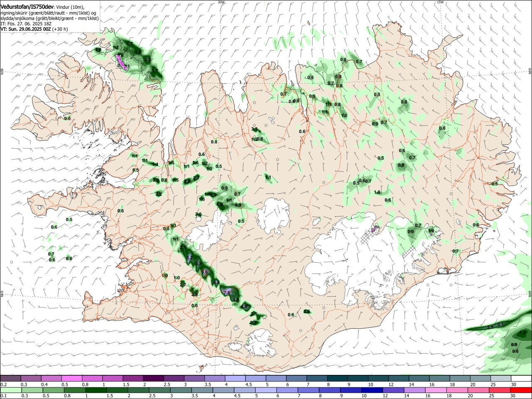Viewport: 532px width, 399px height.
Task: Click the 3.9 precipitation value on map
Action: coord(235,300)
